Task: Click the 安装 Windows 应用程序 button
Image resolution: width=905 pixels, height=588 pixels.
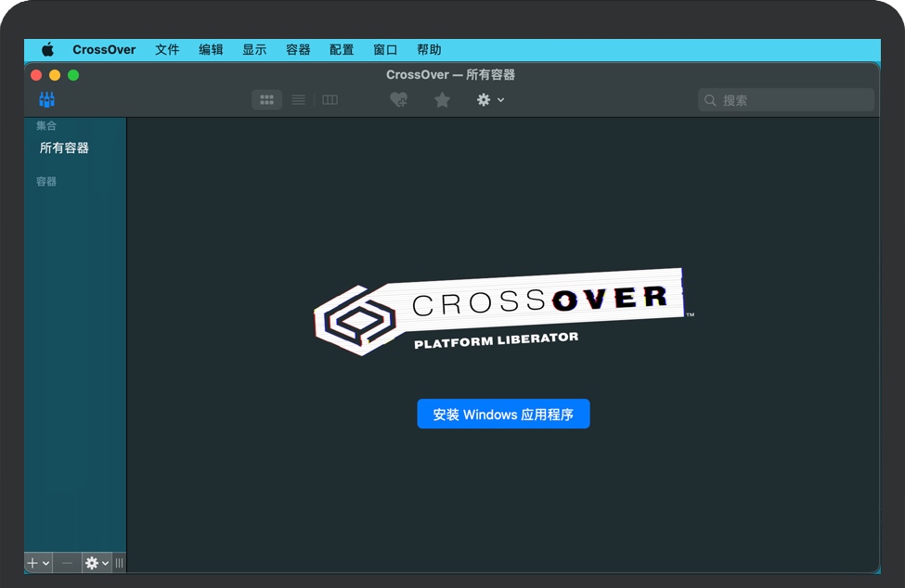Action: (503, 415)
